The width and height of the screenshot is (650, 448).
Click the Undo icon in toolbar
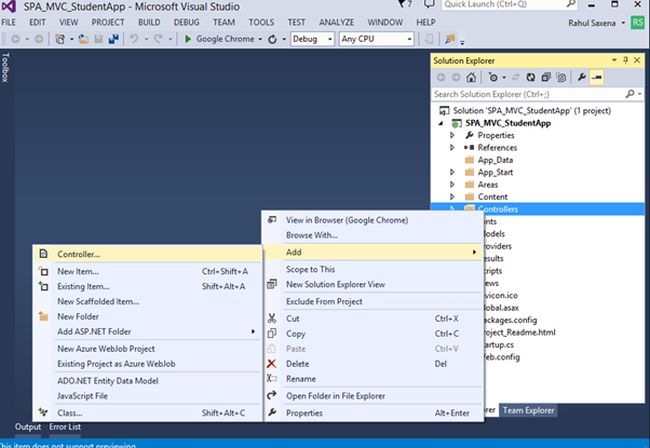tap(134, 39)
